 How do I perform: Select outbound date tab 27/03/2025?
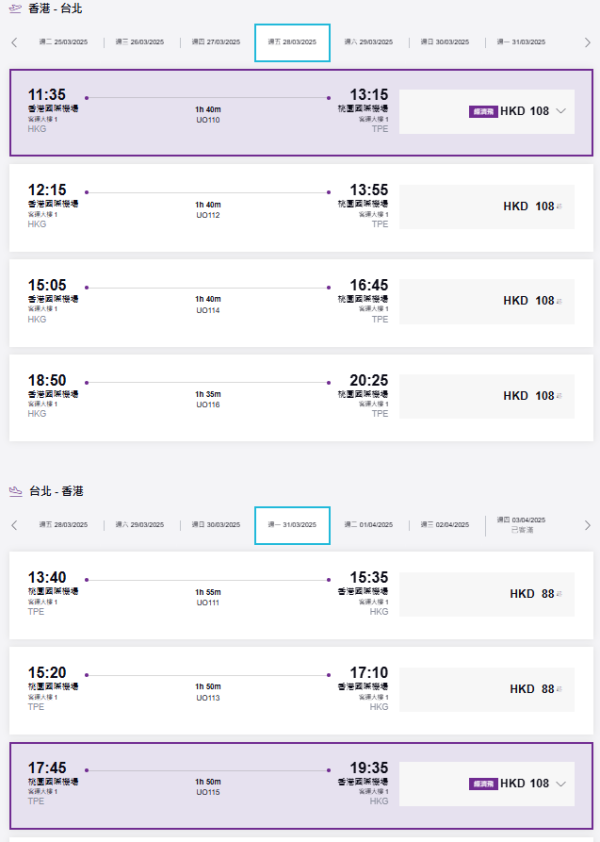216,43
